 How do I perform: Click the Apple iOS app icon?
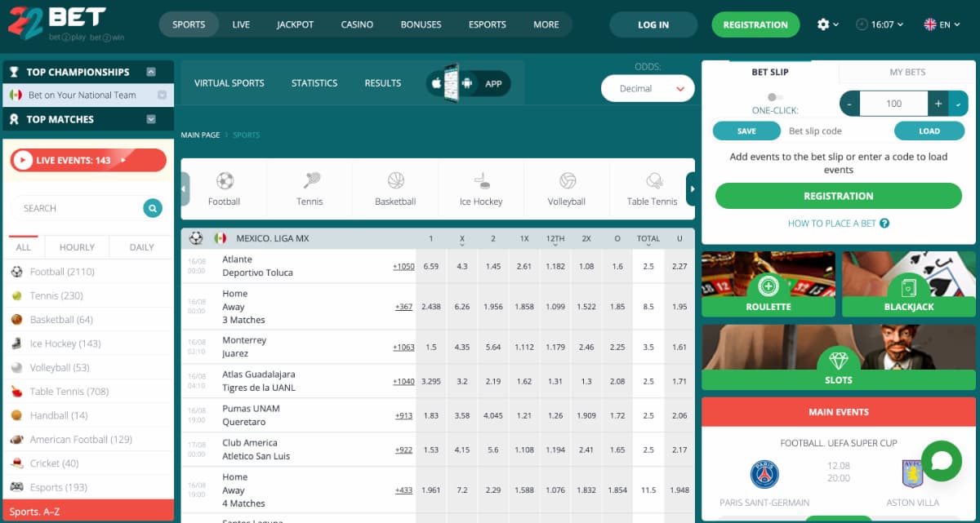pos(436,83)
